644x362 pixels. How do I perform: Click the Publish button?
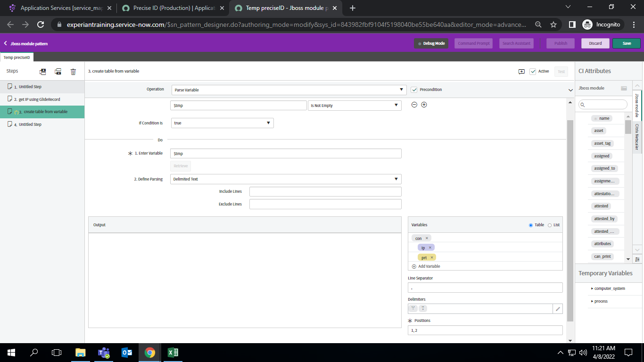point(561,43)
